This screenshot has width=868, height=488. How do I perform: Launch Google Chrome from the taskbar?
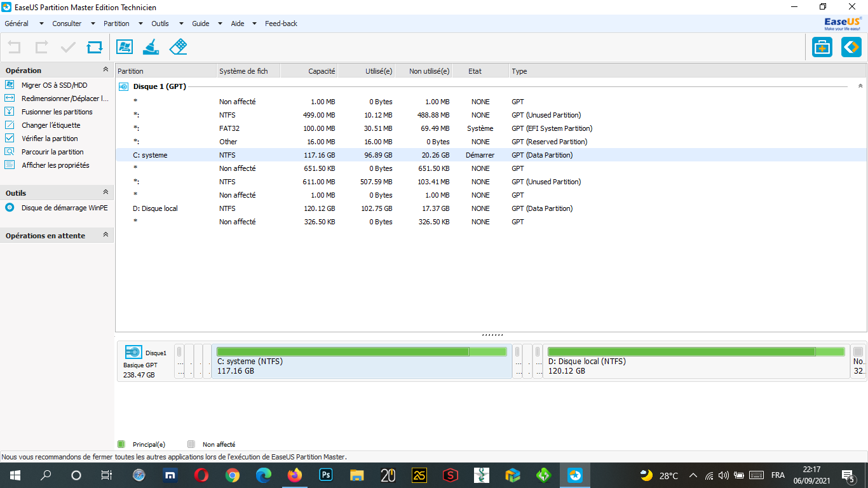pos(232,475)
